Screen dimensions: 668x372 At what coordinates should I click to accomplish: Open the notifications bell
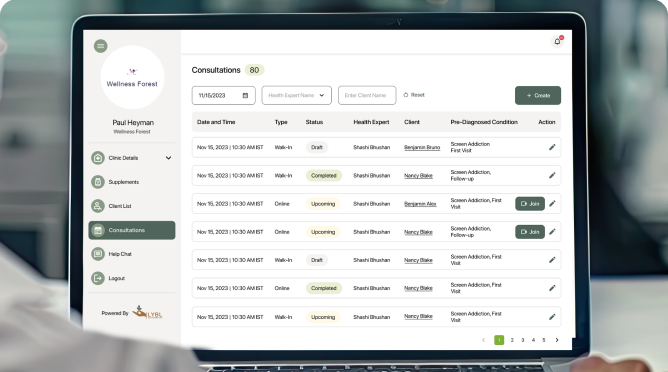[x=557, y=41]
